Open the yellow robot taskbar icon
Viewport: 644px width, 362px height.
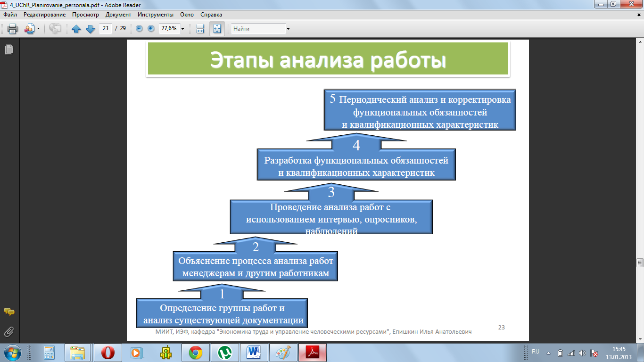coord(165,353)
